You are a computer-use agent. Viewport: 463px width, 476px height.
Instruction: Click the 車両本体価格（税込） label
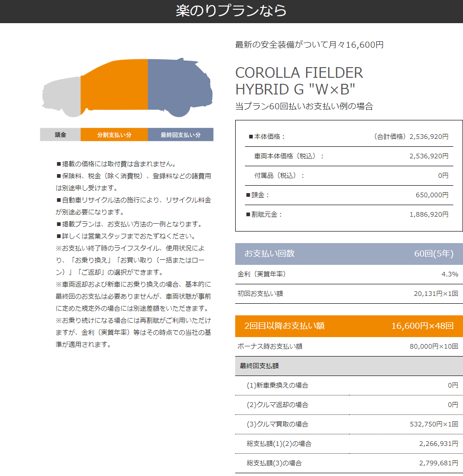point(289,156)
